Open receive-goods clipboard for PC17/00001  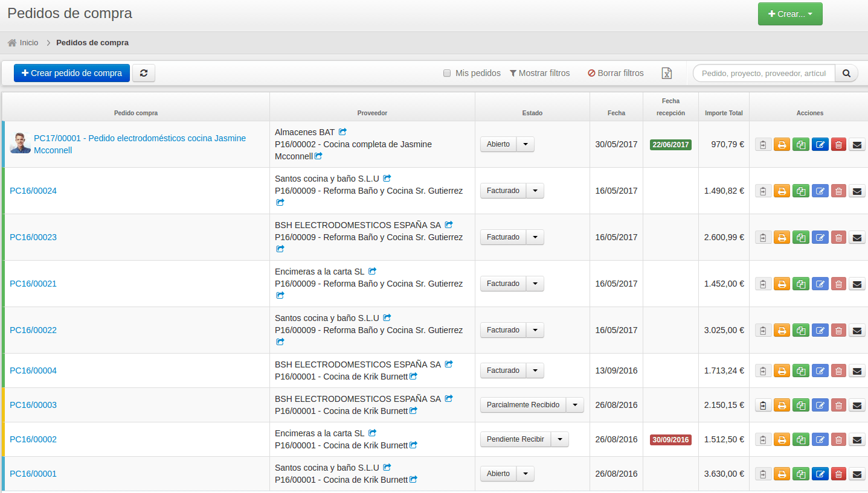click(764, 144)
